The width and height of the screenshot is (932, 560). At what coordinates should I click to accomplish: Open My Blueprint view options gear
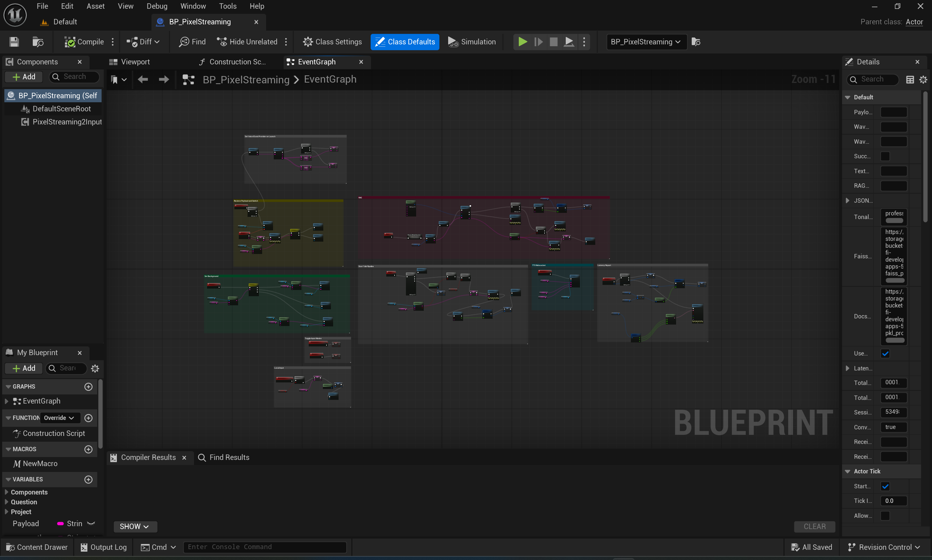tap(95, 368)
